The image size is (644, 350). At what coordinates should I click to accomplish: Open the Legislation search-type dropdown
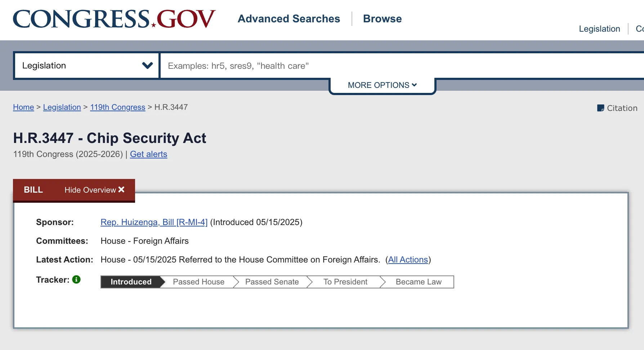click(86, 66)
